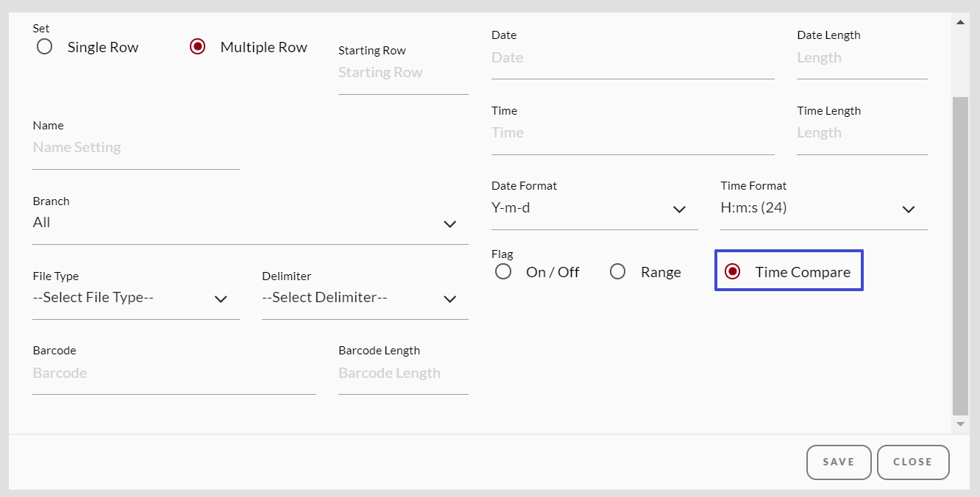Choose the Range flag option

coord(618,272)
